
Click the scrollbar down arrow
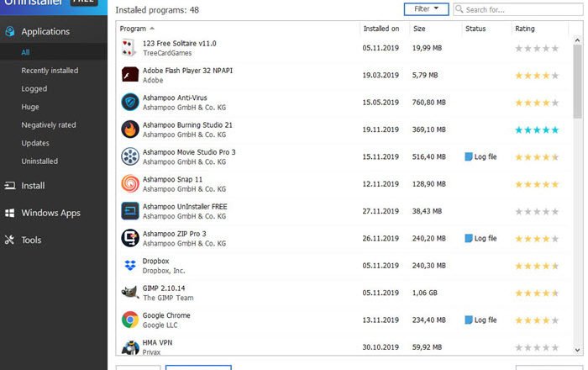coord(577,350)
